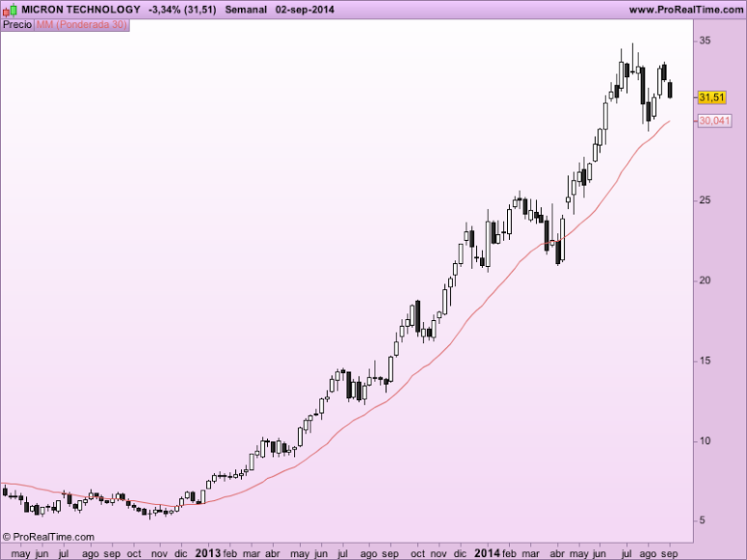Select the Precio tab label

[x=17, y=25]
